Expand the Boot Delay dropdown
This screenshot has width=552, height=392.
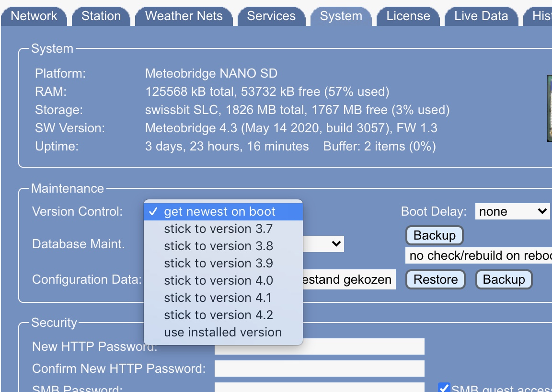(x=512, y=211)
